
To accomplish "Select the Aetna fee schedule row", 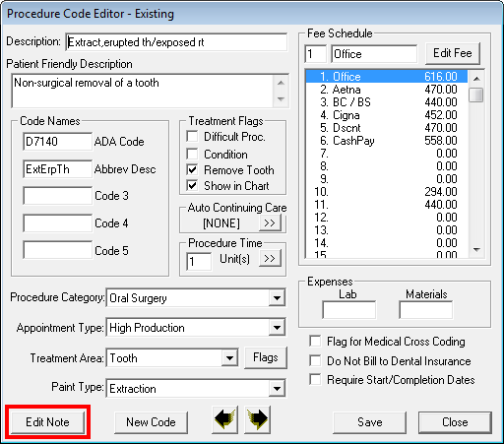I will (387, 90).
